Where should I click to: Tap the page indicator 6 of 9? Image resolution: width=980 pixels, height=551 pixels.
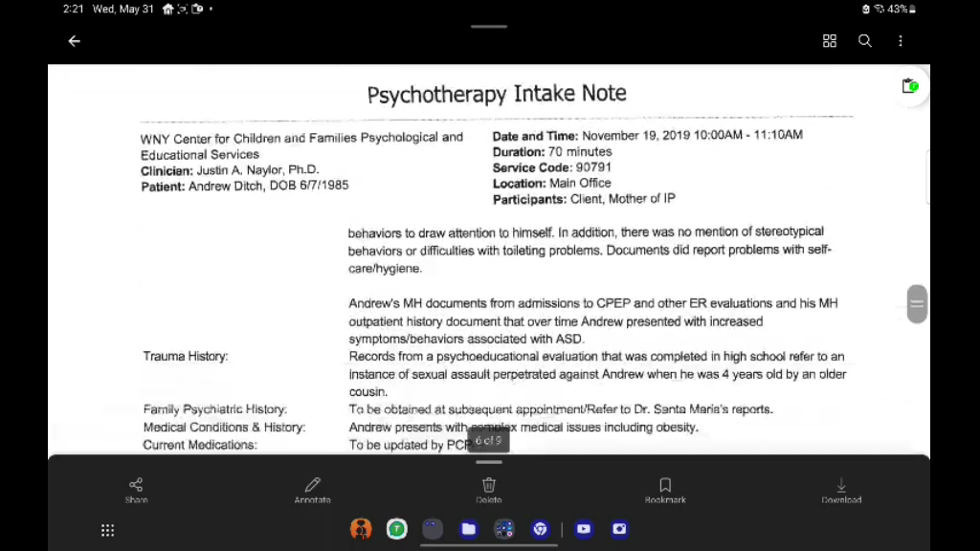click(488, 440)
